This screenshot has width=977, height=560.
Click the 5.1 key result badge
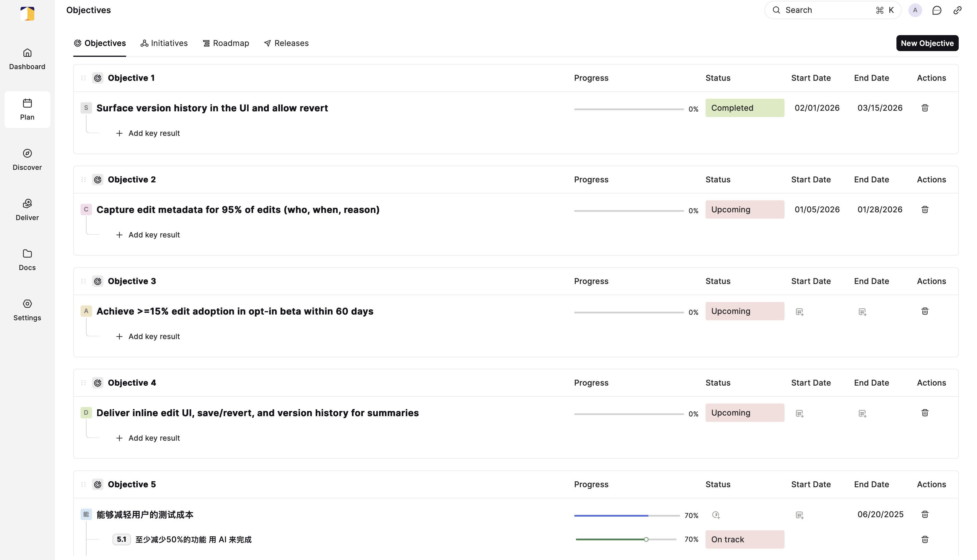[x=121, y=539]
